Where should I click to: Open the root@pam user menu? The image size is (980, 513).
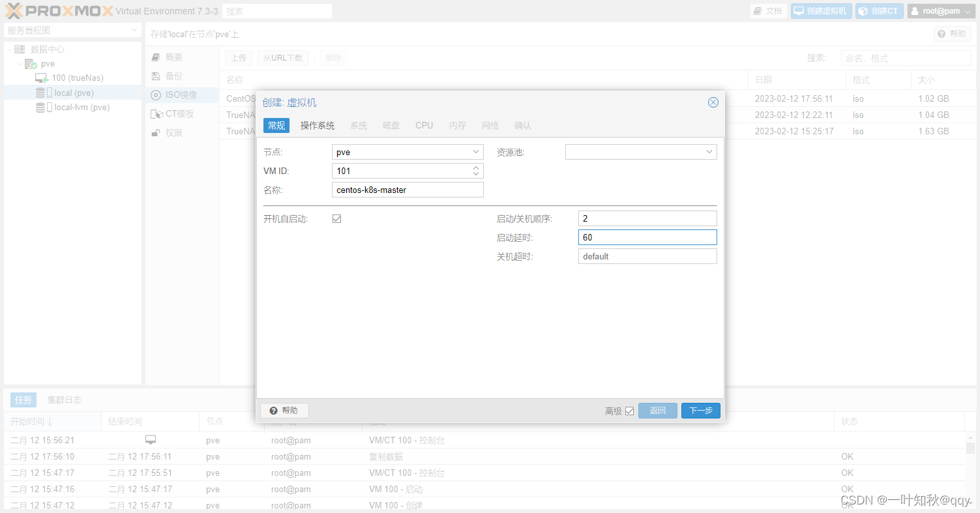941,11
